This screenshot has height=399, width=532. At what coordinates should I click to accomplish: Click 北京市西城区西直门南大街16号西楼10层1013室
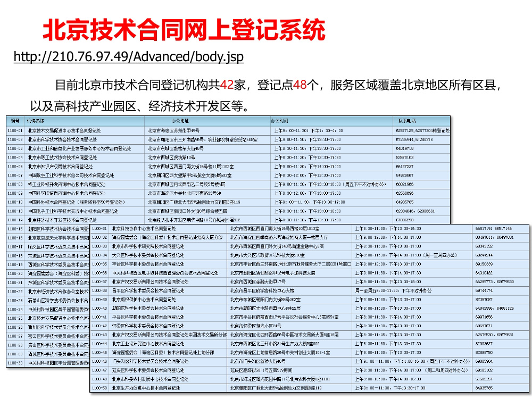275,229
